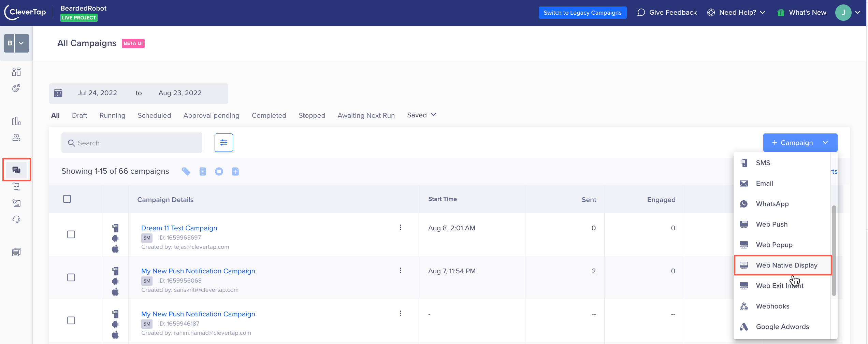Click the WhatsApp icon in the campaign menu
The width and height of the screenshot is (868, 344).
point(744,204)
